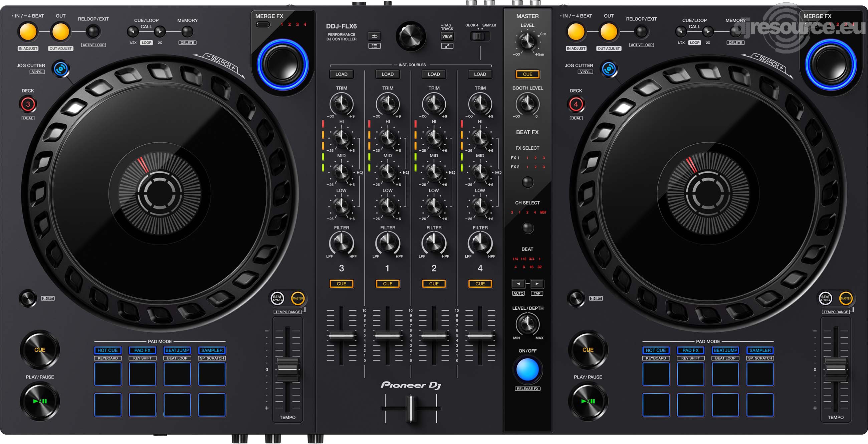
Task: Click channel 1 volume fader handle
Action: (x=388, y=335)
